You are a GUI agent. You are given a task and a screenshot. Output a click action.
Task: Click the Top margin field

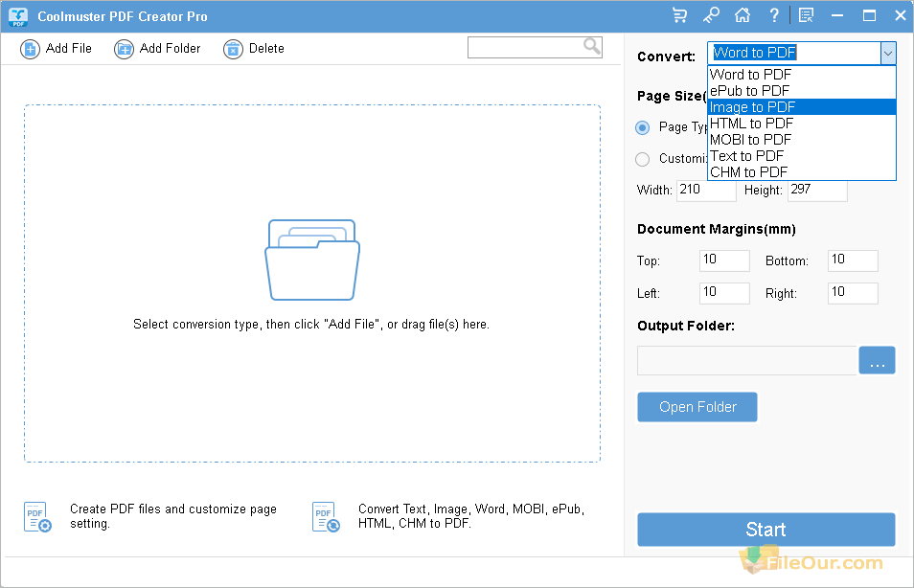[724, 260]
